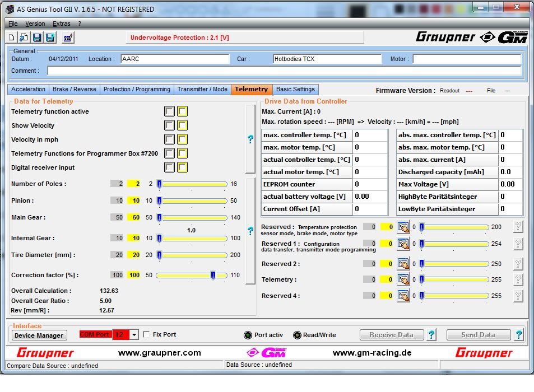Click the Location input field
534x392 pixels.
coord(175,59)
